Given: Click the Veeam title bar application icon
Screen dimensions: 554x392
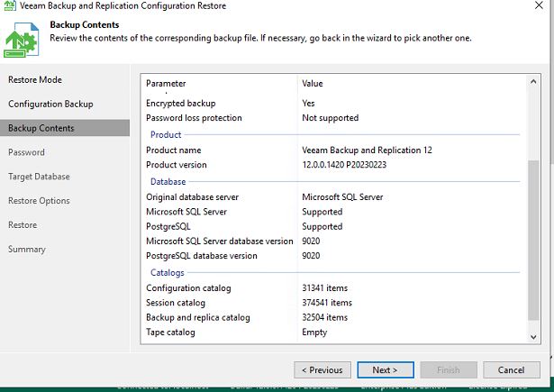Looking at the screenshot, I should tap(7, 6).
